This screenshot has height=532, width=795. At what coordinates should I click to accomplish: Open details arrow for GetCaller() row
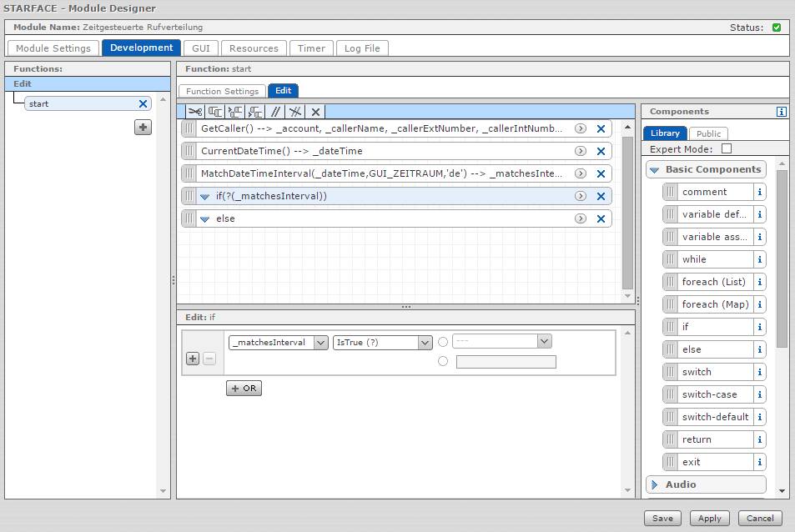(x=581, y=128)
